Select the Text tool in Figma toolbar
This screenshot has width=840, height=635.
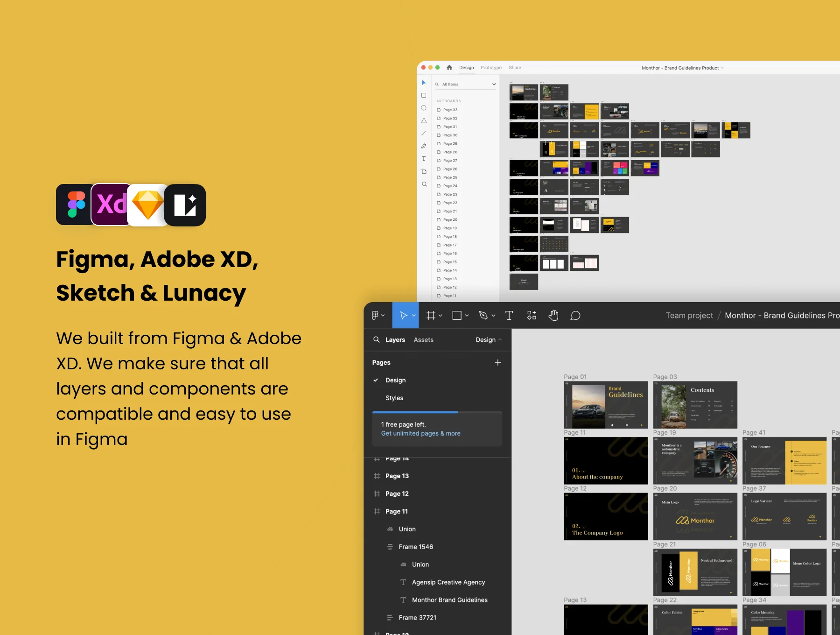[509, 316]
